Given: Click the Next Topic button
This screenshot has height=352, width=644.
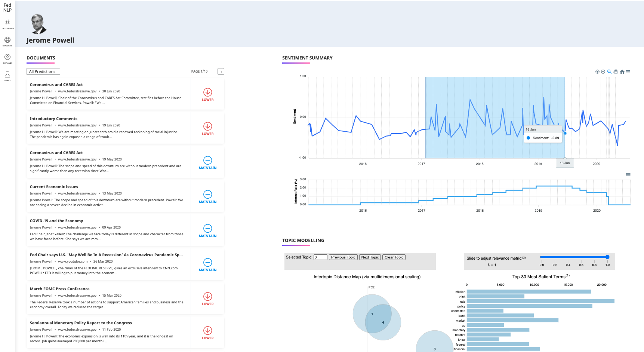Looking at the screenshot, I should tap(370, 257).
